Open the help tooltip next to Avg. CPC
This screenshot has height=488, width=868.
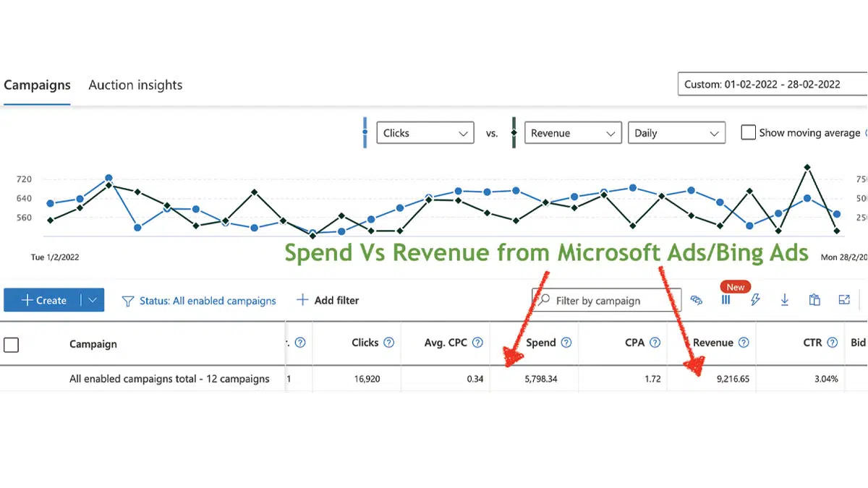pyautogui.click(x=478, y=343)
